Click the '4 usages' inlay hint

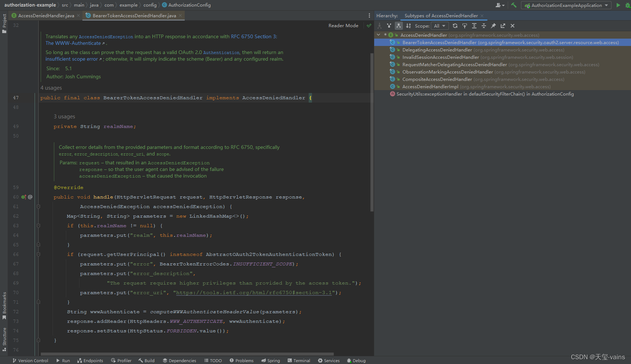click(51, 88)
